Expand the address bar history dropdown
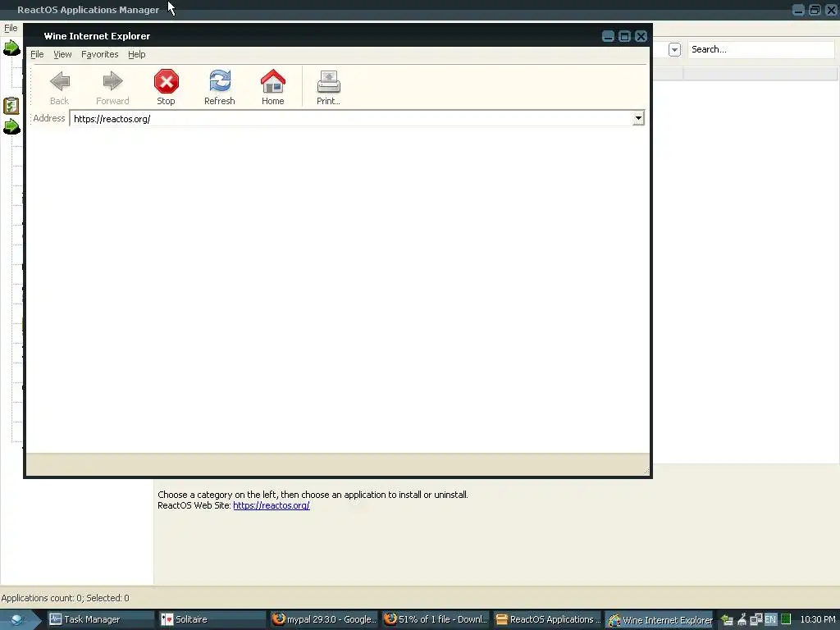 click(638, 118)
